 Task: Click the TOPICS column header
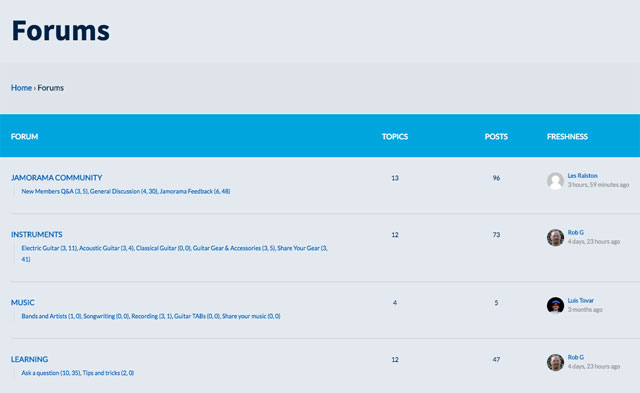[395, 137]
